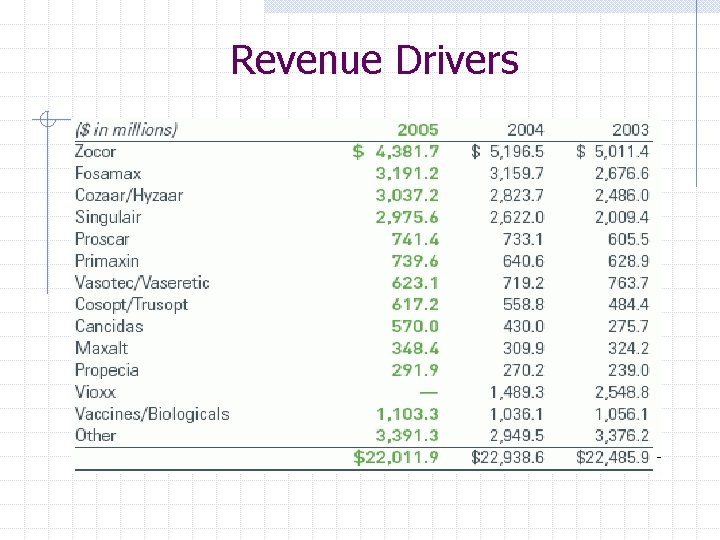Click Cosopt/Trusopt 2003 value 484.4
The image size is (720, 540).
(x=629, y=304)
